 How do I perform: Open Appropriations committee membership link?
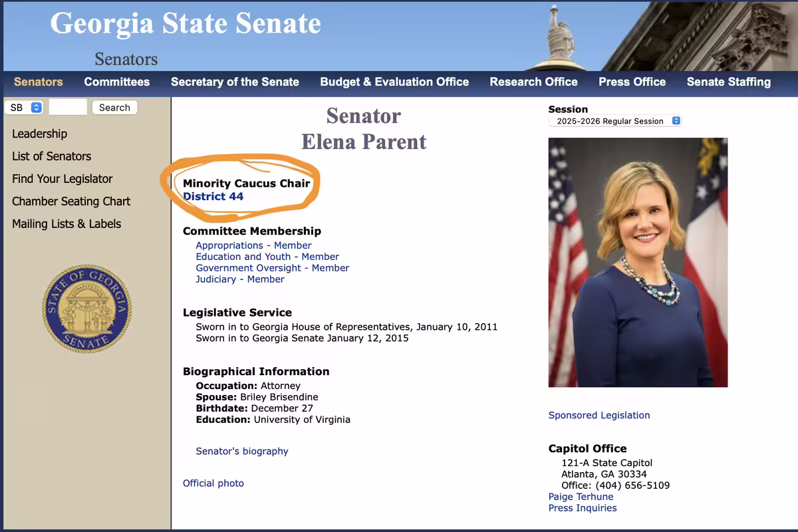253,245
